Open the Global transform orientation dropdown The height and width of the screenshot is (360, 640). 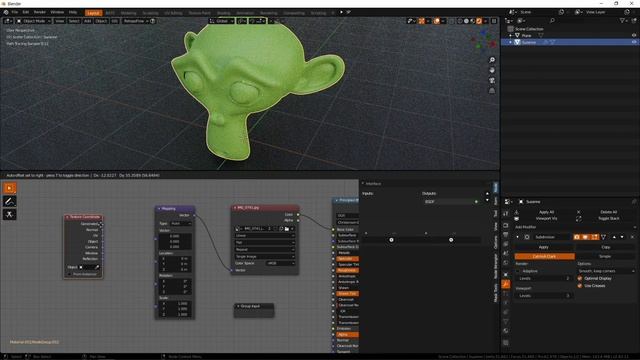coord(222,21)
